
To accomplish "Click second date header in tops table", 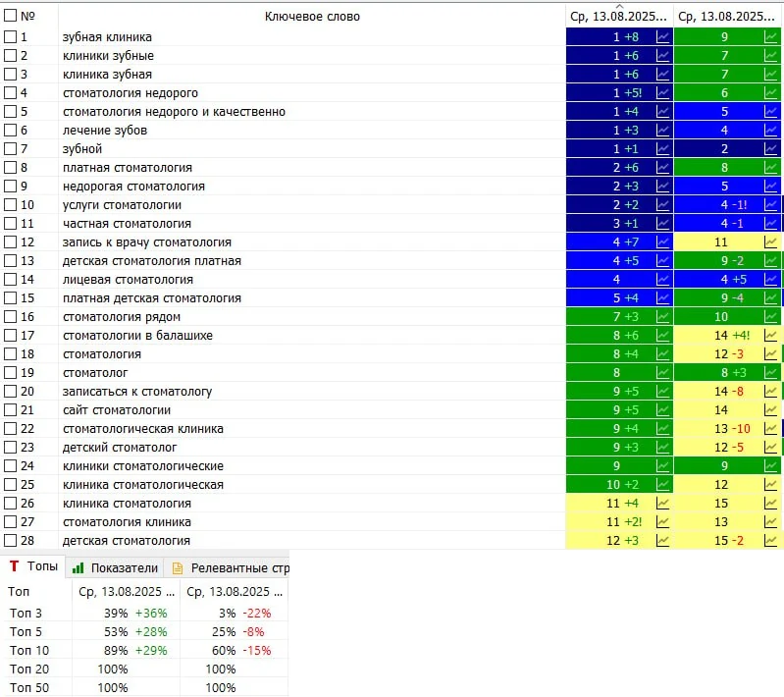I will click(235, 591).
